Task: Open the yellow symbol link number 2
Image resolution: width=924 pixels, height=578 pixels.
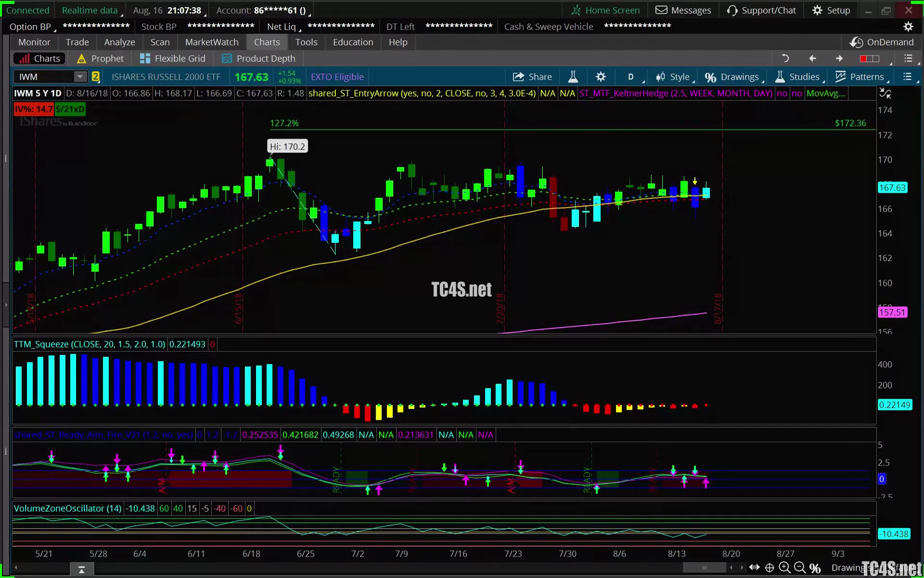Action: [96, 77]
